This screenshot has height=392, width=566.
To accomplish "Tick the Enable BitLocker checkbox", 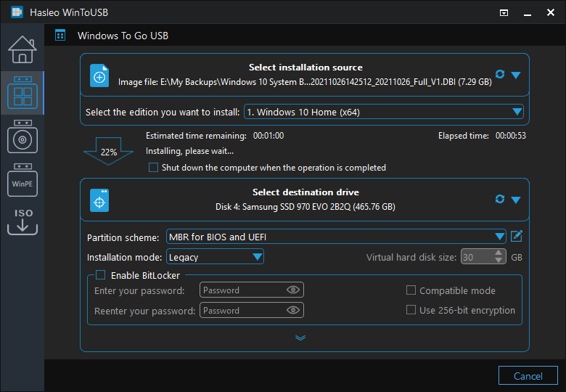I will point(101,275).
